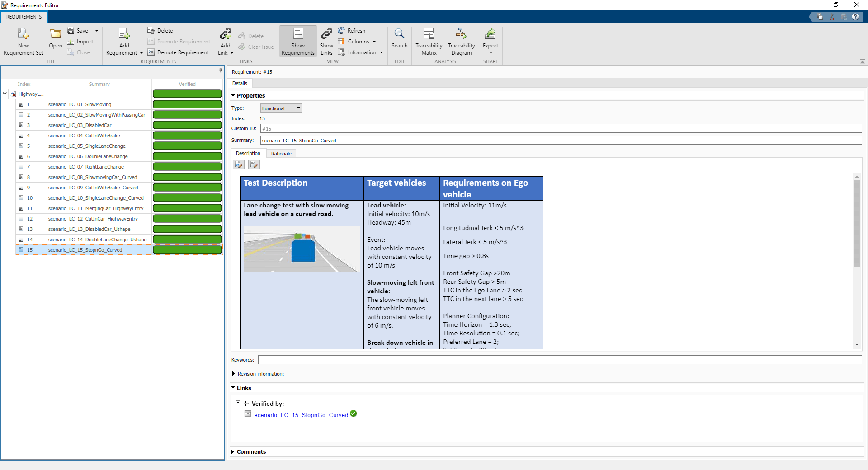The width and height of the screenshot is (868, 470).
Task: Click the Demote Requirement button
Action: (x=178, y=52)
